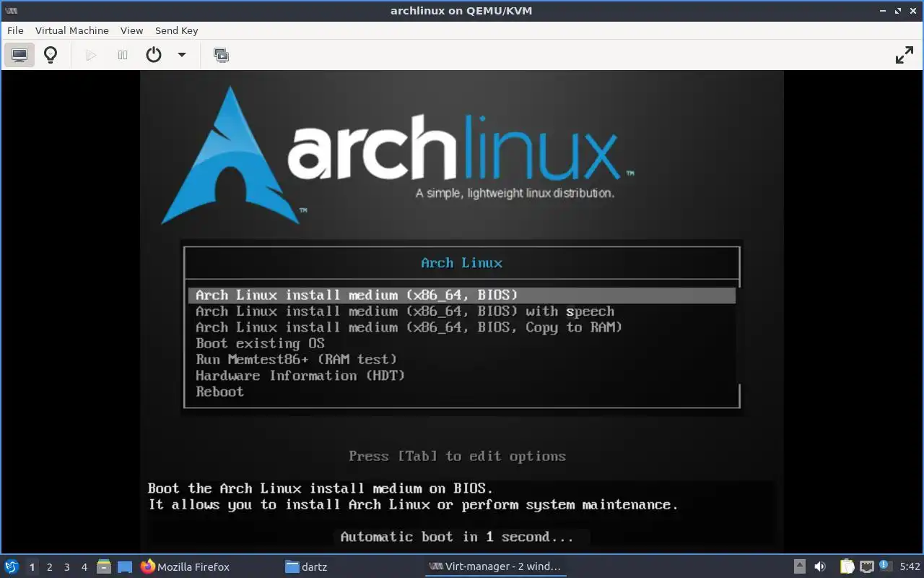
Task: Select Arch Linux install medium (x86_64, BIOS) entry
Action: (462, 296)
